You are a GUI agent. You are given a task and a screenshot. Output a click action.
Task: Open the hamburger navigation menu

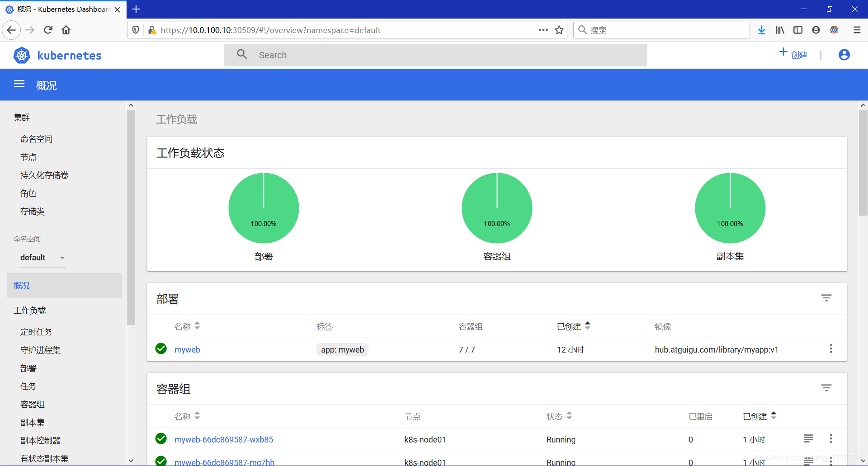click(19, 84)
